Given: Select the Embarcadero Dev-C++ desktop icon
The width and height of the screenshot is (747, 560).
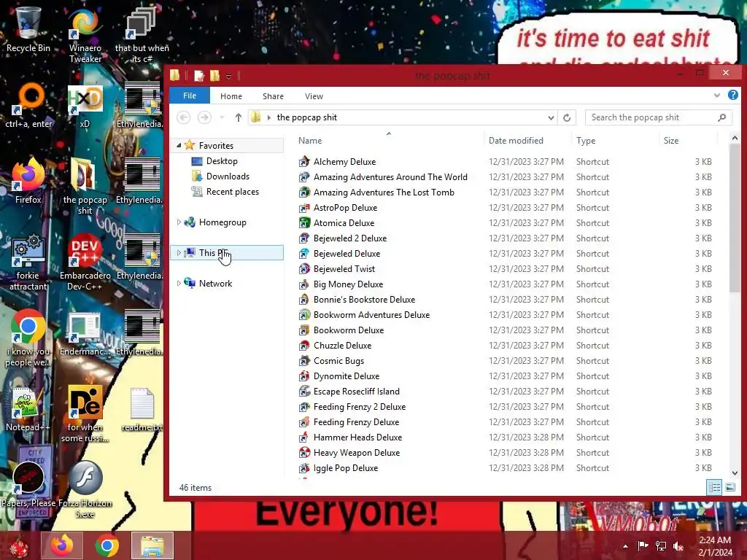Looking at the screenshot, I should pyautogui.click(x=85, y=262).
